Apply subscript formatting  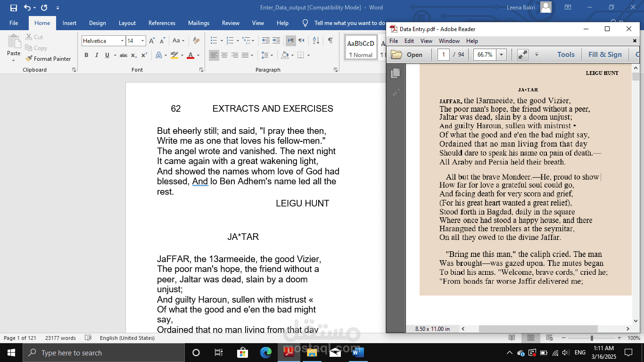tap(134, 55)
